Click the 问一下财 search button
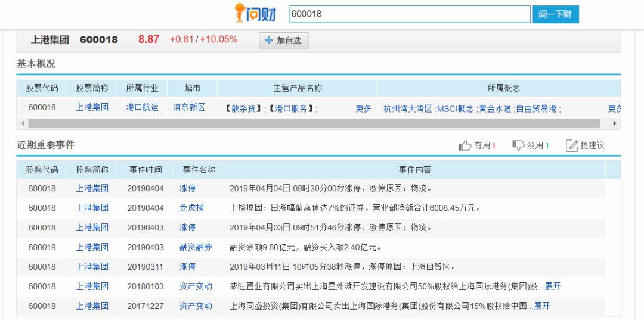The image size is (644, 321). tap(556, 14)
